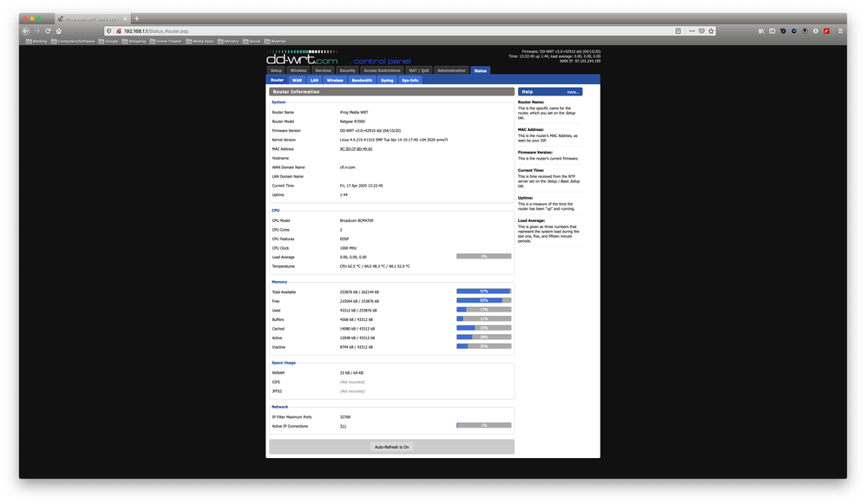The height and width of the screenshot is (504, 866).
Task: Open the Sys-Info sub-tab
Action: 410,80
